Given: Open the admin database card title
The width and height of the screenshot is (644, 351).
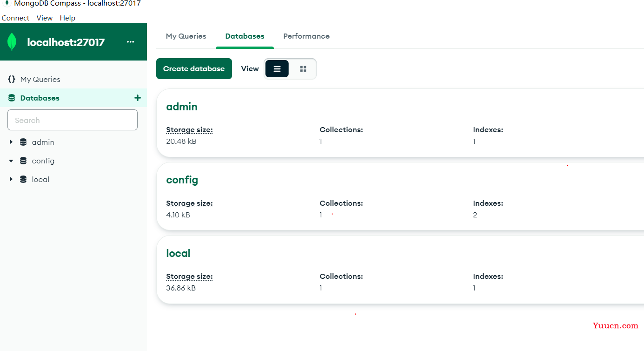Looking at the screenshot, I should [x=182, y=107].
